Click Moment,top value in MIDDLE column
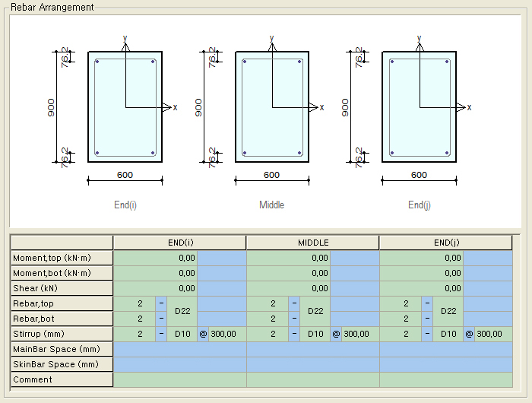Screen dimensions: 532x403 pyautogui.click(x=288, y=258)
